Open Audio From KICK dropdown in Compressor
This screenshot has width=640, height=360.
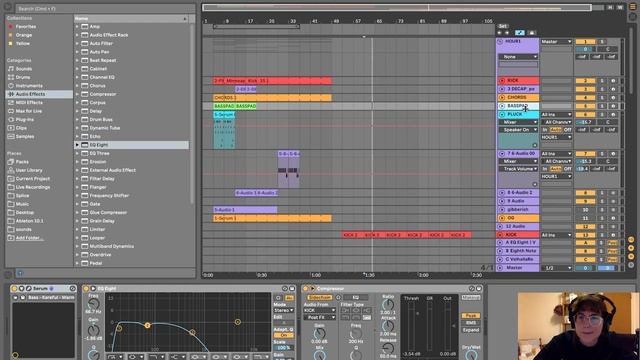tap(320, 311)
